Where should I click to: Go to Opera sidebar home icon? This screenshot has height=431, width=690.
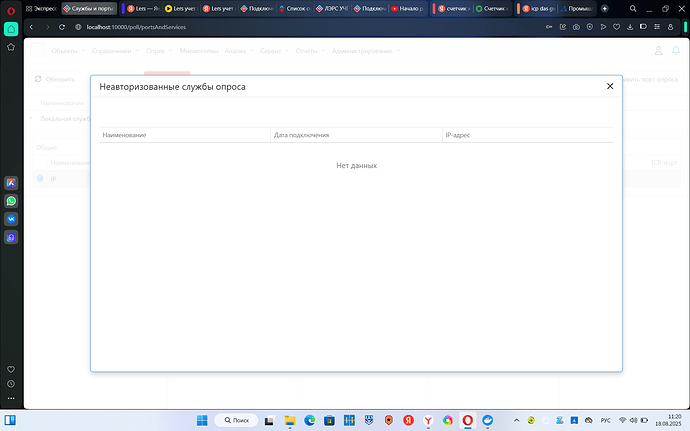click(11, 29)
